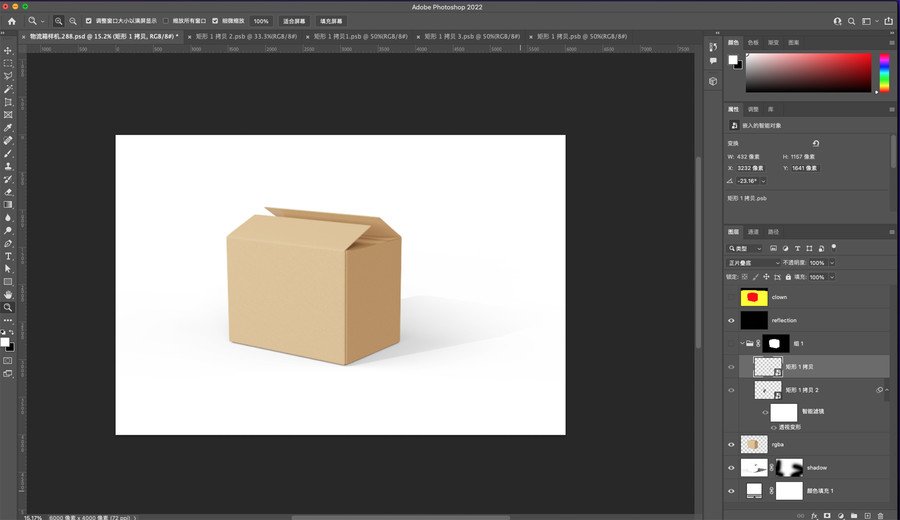Select the Magic Wand tool
900x520 pixels.
point(8,89)
